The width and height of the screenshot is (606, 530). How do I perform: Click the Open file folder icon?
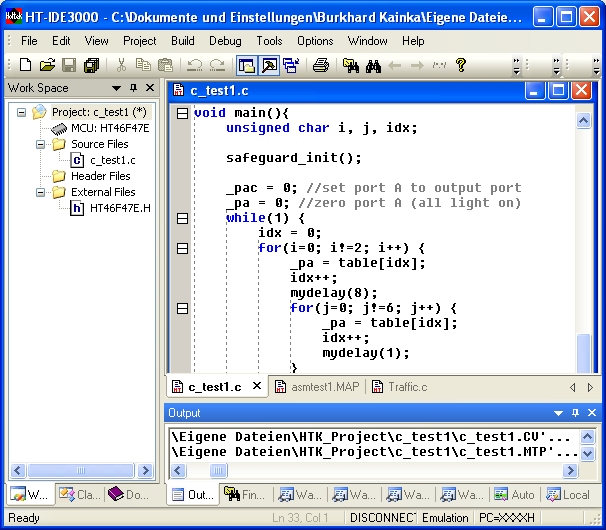click(47, 66)
